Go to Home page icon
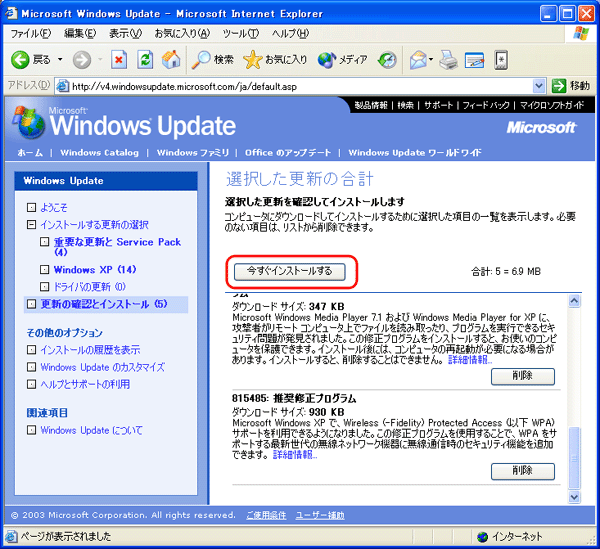Viewport: 600px width, 549px height. coord(171,60)
